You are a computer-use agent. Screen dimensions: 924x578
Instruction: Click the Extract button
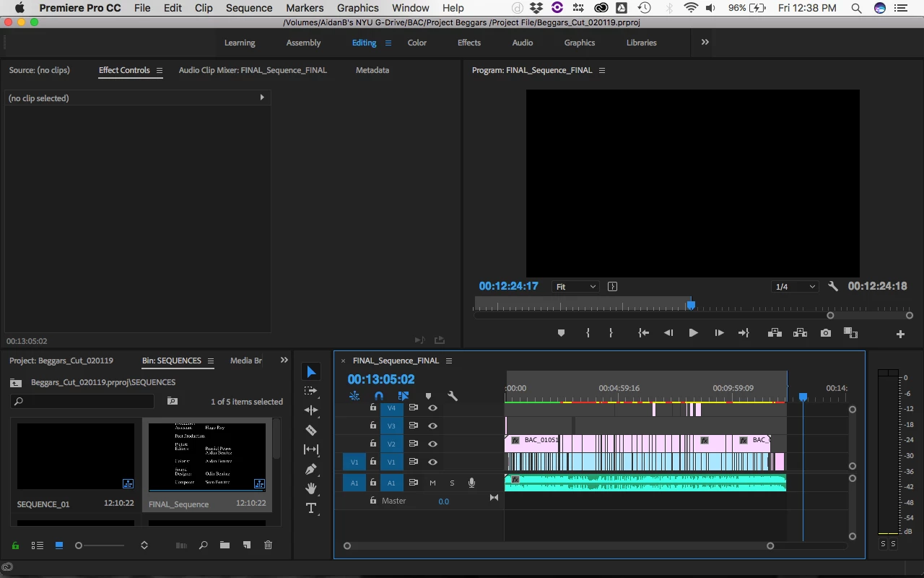(x=800, y=333)
